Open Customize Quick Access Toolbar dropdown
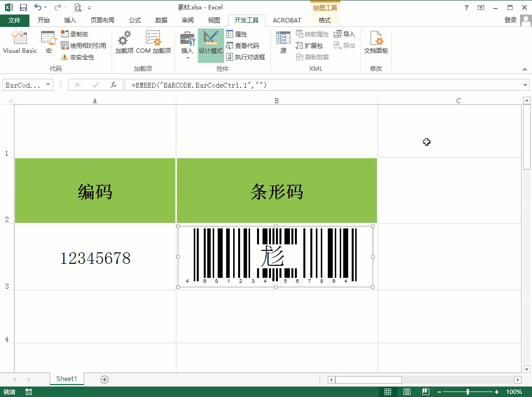Screen dimensions: 532x397 (x=89, y=7)
